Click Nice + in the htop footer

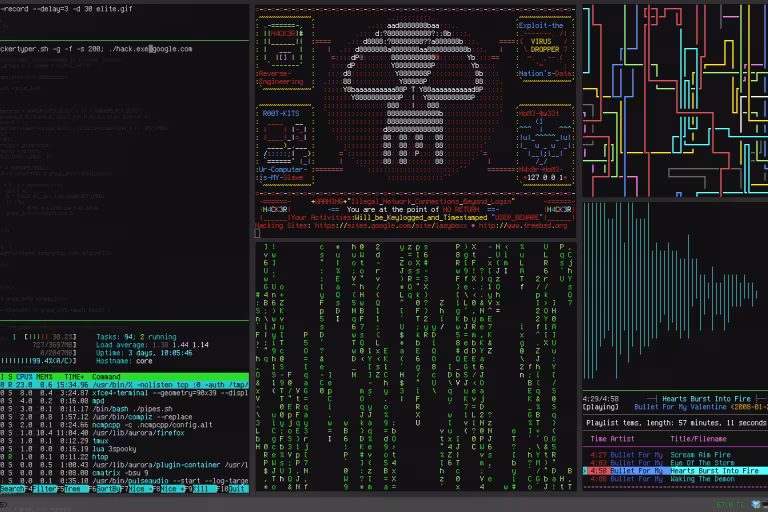pos(174,489)
